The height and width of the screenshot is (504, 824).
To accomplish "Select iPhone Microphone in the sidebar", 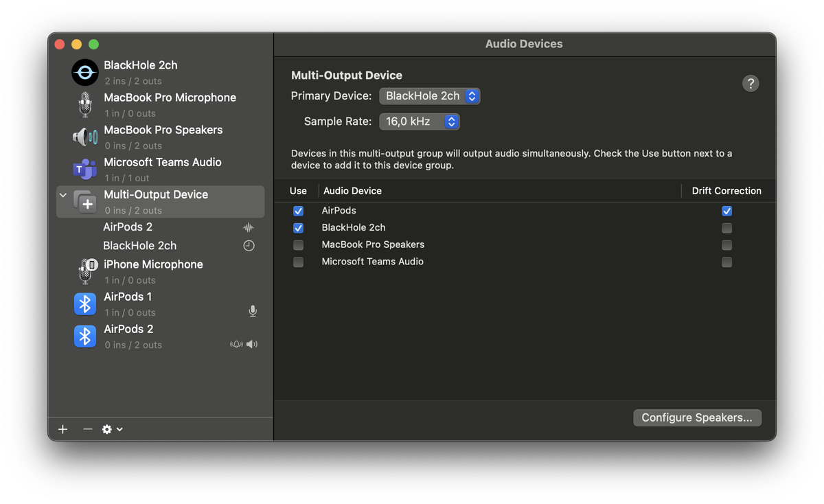I will click(x=161, y=271).
